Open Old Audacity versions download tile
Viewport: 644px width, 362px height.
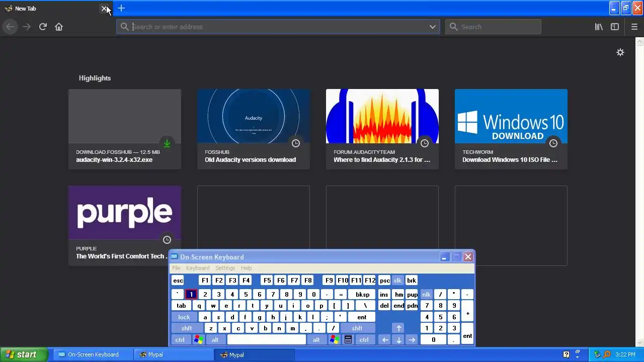[254, 129]
